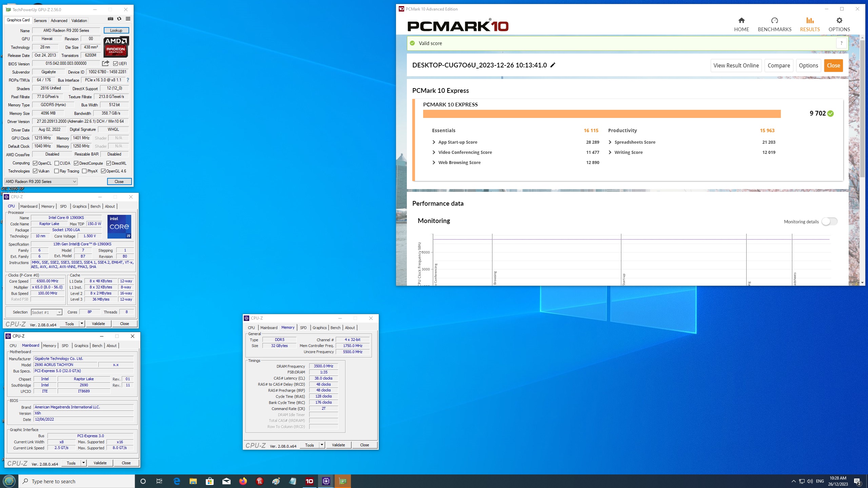Toggle the OpenCL checkbox
The height and width of the screenshot is (488, 868).
[35, 163]
